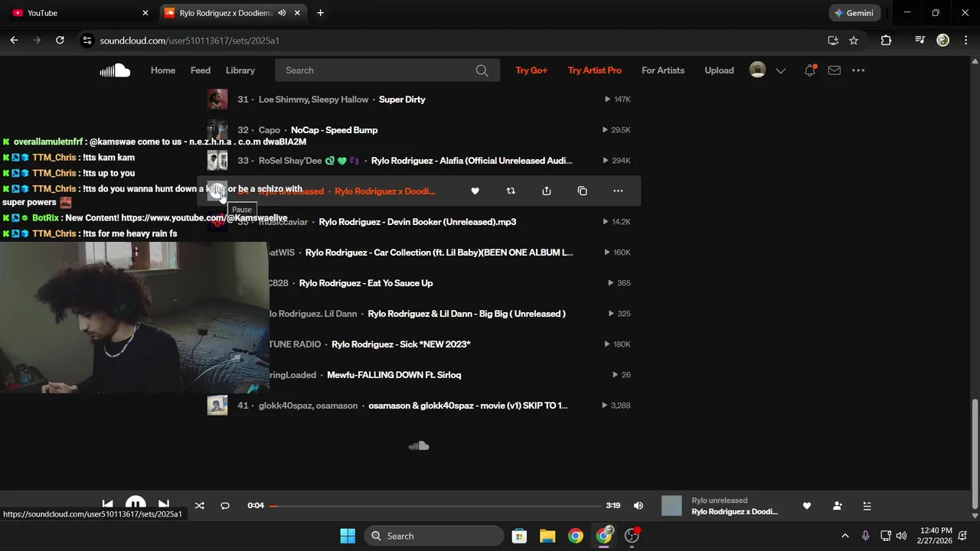Viewport: 980px width, 551px height.
Task: Open the For Artists page
Action: [663, 70]
